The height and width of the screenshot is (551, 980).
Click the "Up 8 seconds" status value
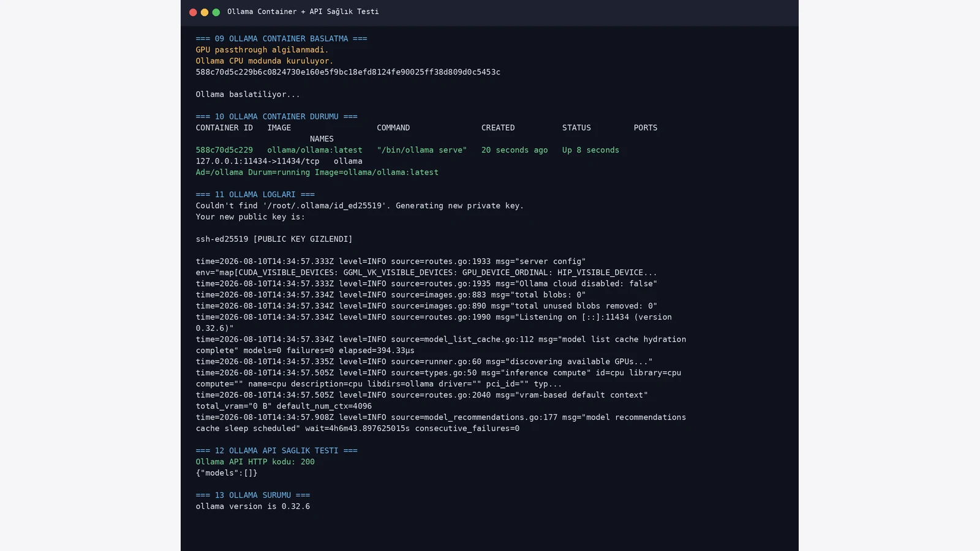(591, 150)
